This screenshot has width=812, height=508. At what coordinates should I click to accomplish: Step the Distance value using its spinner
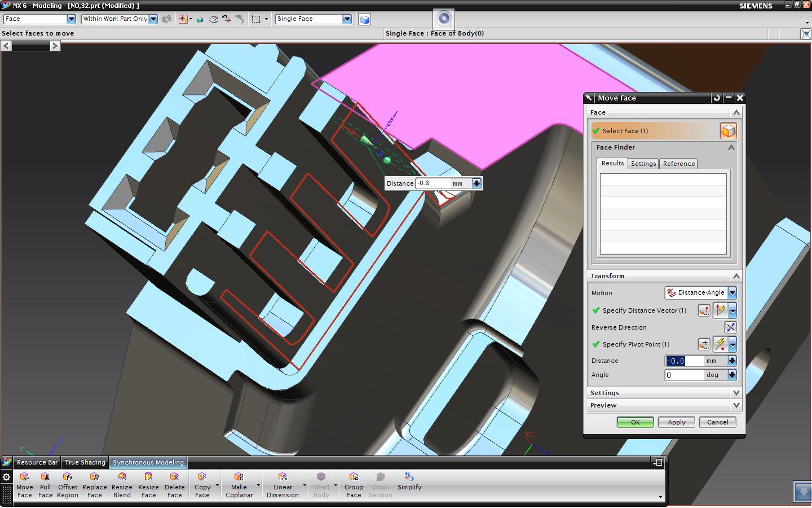[732, 361]
